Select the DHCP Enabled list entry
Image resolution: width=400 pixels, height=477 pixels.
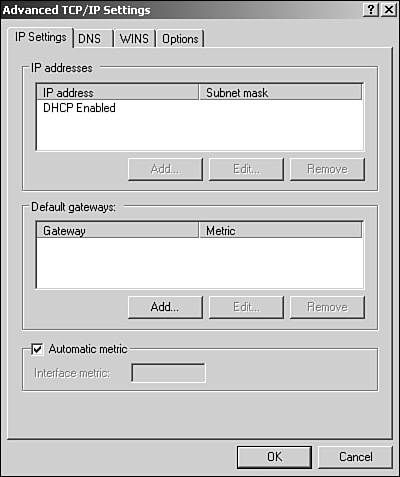[79, 108]
